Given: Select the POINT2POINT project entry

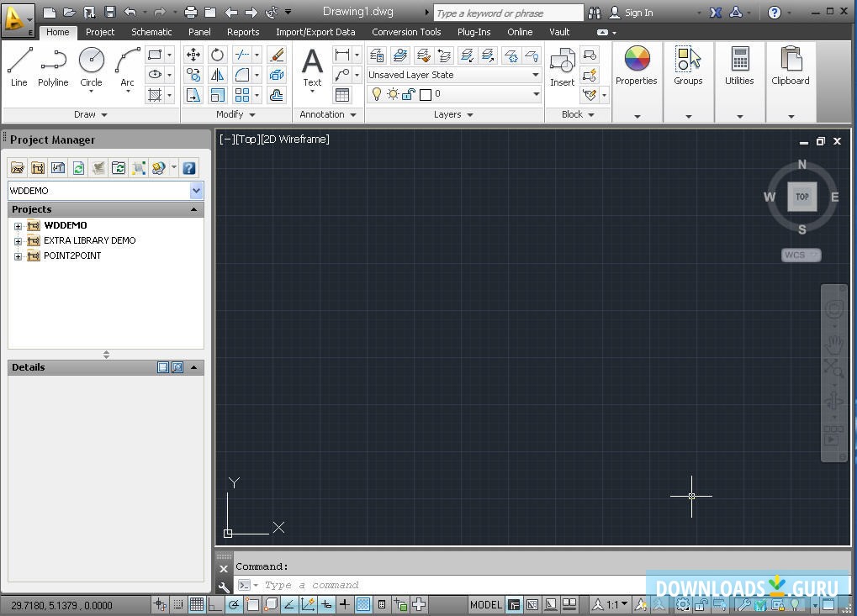Looking at the screenshot, I should point(72,255).
